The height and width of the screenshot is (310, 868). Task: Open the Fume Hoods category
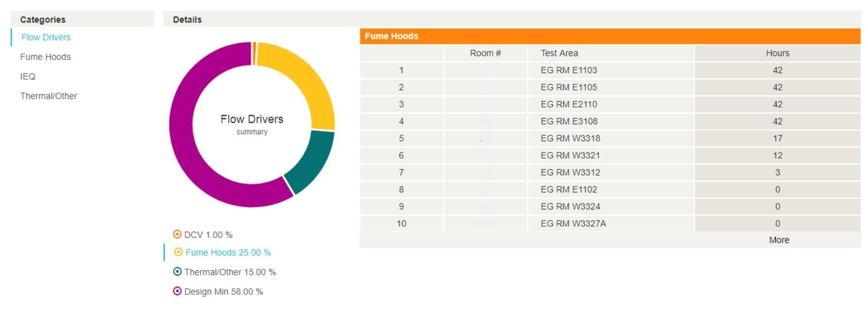pos(45,57)
